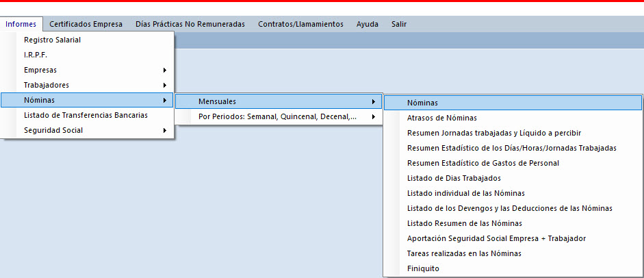Expand Por Periodos: Semanal, Quincenal submenu
644x278 pixels.
277,116
